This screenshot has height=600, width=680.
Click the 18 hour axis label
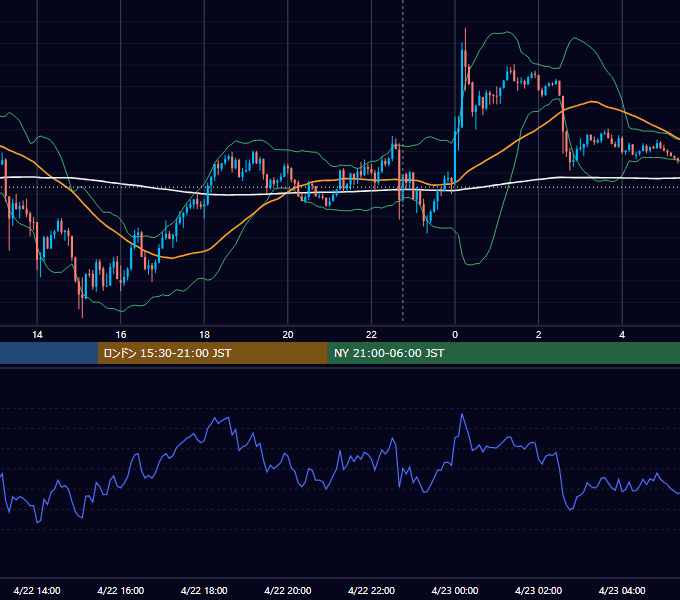pyautogui.click(x=204, y=335)
